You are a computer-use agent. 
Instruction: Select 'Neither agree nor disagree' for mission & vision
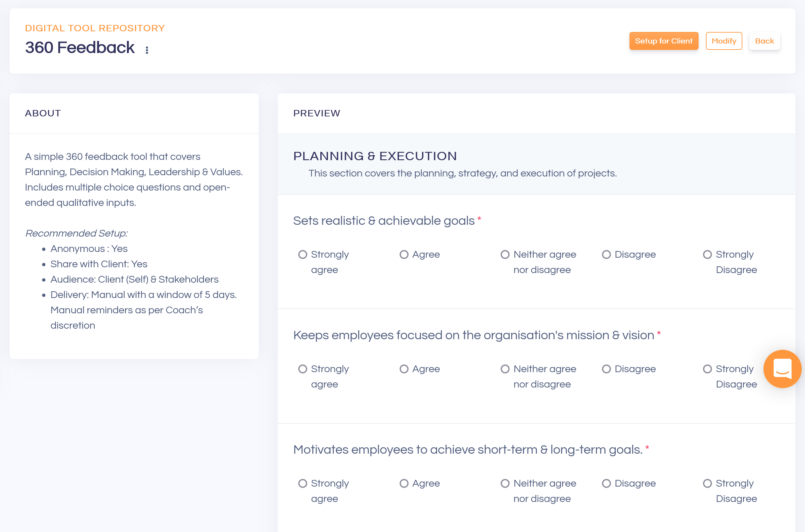[504, 369]
